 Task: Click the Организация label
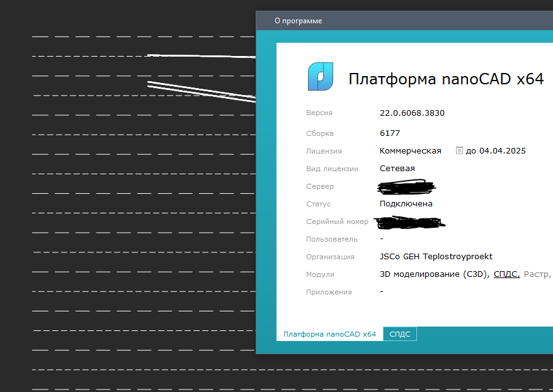[x=330, y=257]
